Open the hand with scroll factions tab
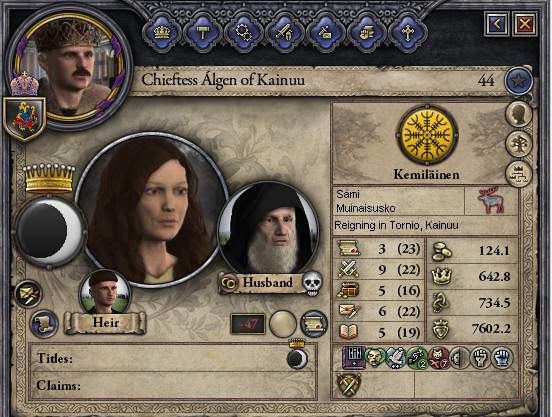The image size is (552, 417). coord(366,33)
